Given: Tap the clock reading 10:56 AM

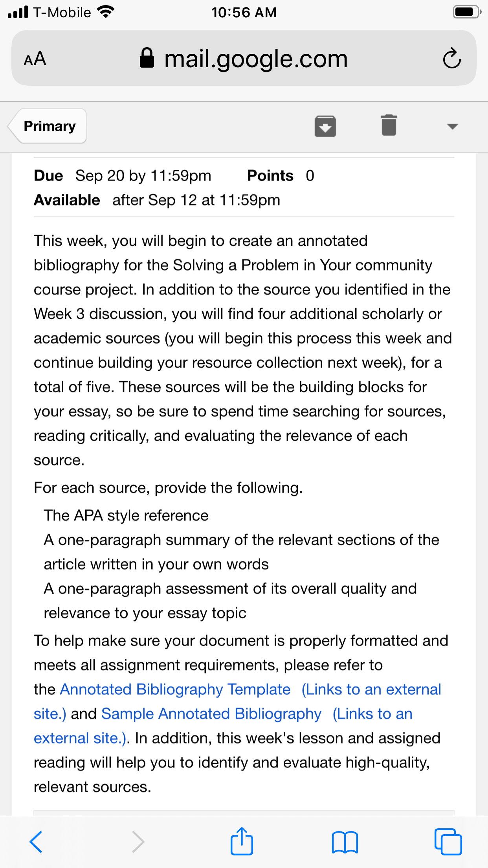Looking at the screenshot, I should click(244, 12).
